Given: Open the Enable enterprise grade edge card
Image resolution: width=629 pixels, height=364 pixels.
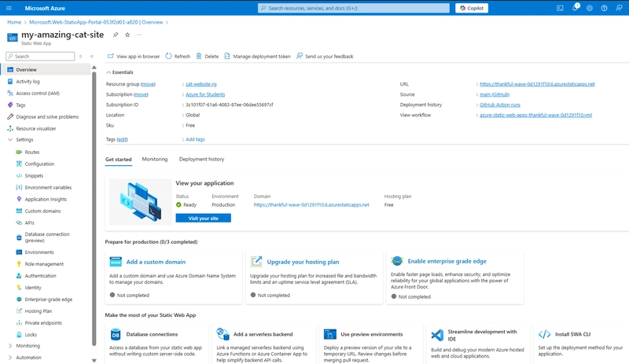Looking at the screenshot, I should point(455,278).
